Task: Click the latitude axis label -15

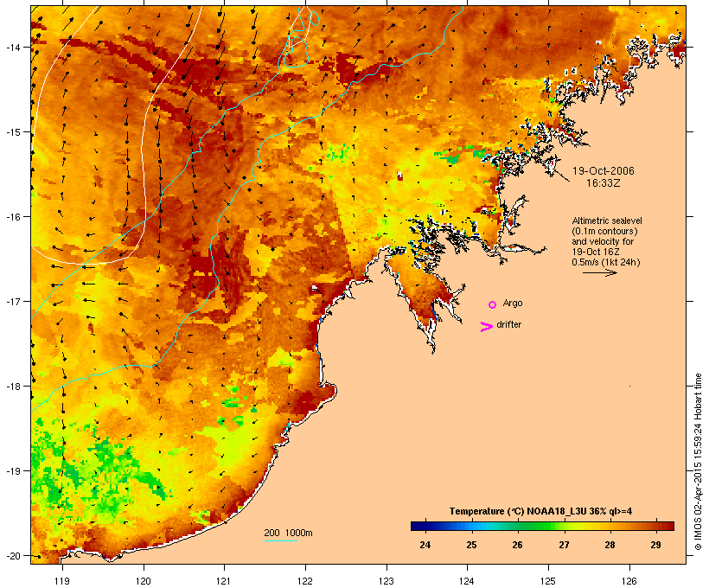Action: tap(12, 132)
